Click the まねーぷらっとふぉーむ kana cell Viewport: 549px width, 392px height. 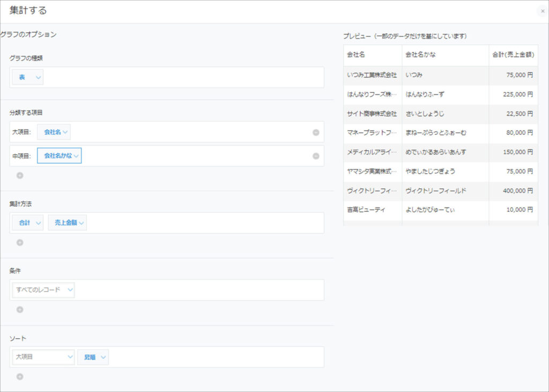pos(446,133)
